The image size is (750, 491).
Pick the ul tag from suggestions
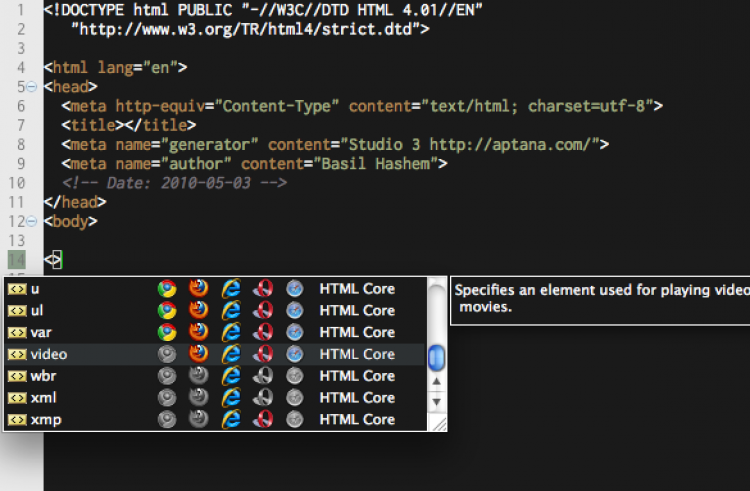[38, 310]
